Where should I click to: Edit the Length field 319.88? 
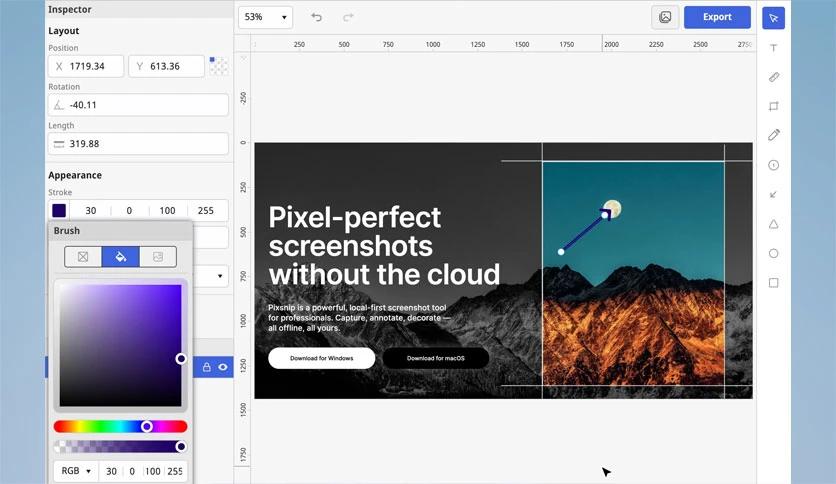[x=138, y=144]
